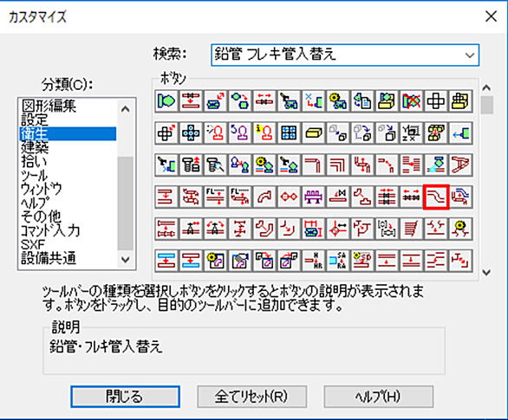The image size is (508, 420).
Task: Click the document with blue arrows icon
Action: pos(362,101)
